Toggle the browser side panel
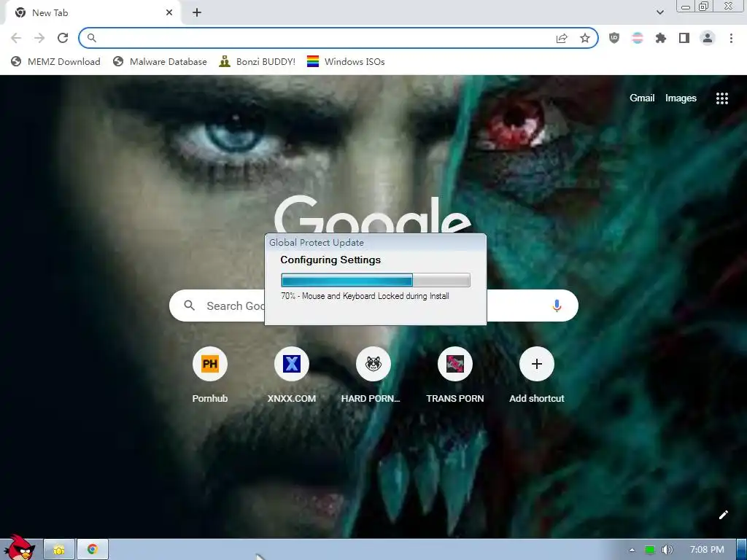This screenshot has width=747, height=560. [684, 38]
